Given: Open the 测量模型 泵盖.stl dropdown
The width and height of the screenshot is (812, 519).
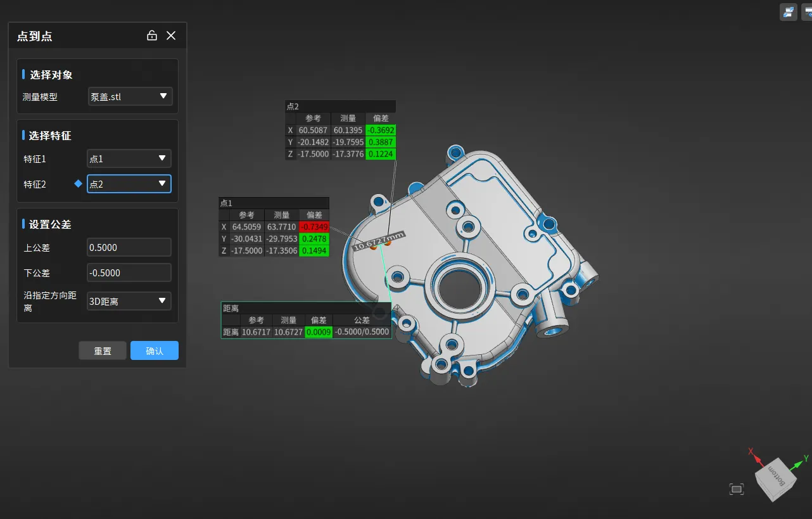Looking at the screenshot, I should pyautogui.click(x=129, y=96).
